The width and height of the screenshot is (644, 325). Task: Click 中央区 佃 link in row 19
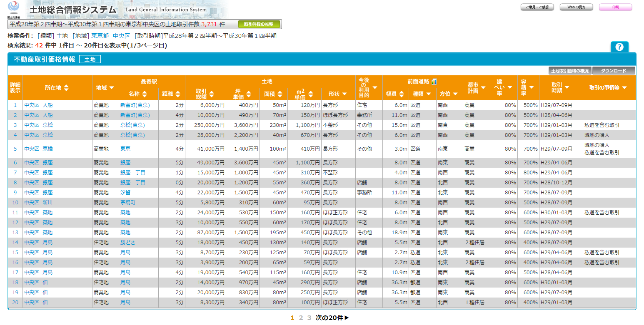(x=36, y=293)
